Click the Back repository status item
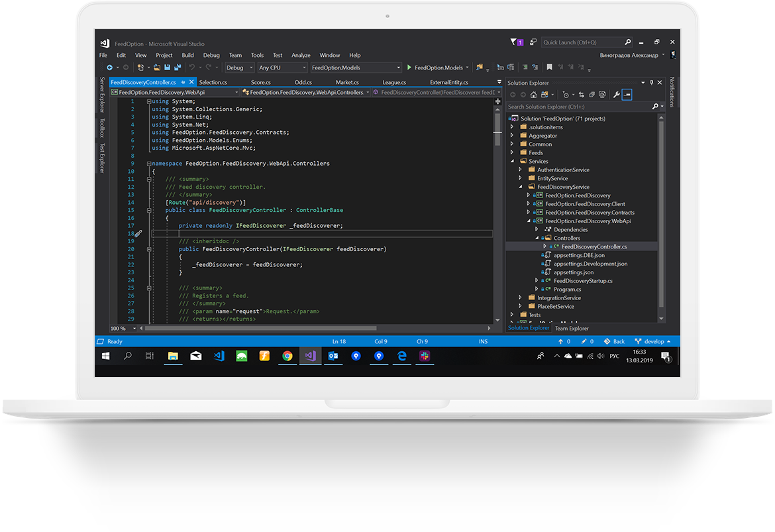 coord(614,342)
